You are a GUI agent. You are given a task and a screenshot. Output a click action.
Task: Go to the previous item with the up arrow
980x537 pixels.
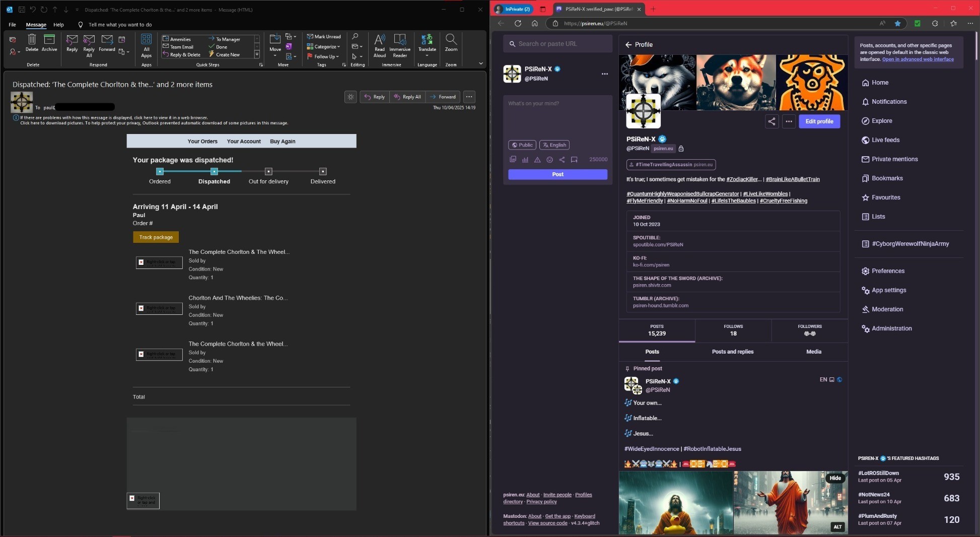click(x=55, y=10)
